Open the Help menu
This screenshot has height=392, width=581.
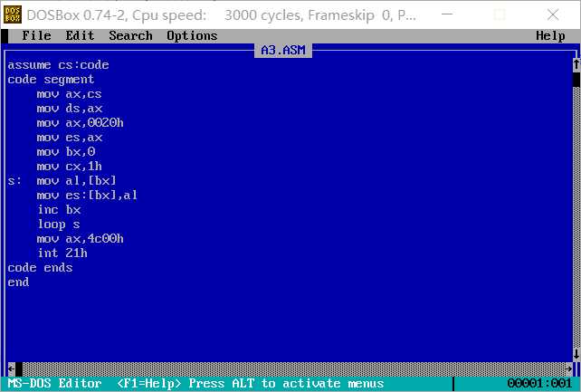tap(550, 36)
